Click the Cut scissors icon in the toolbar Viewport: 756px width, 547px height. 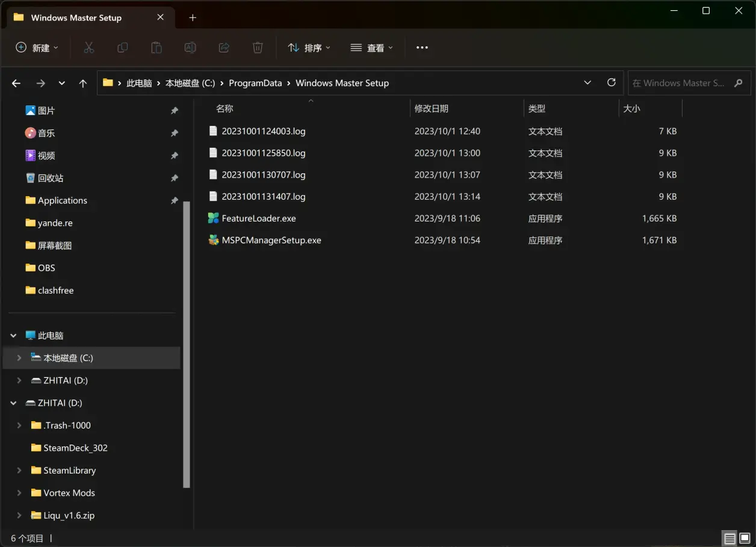88,48
